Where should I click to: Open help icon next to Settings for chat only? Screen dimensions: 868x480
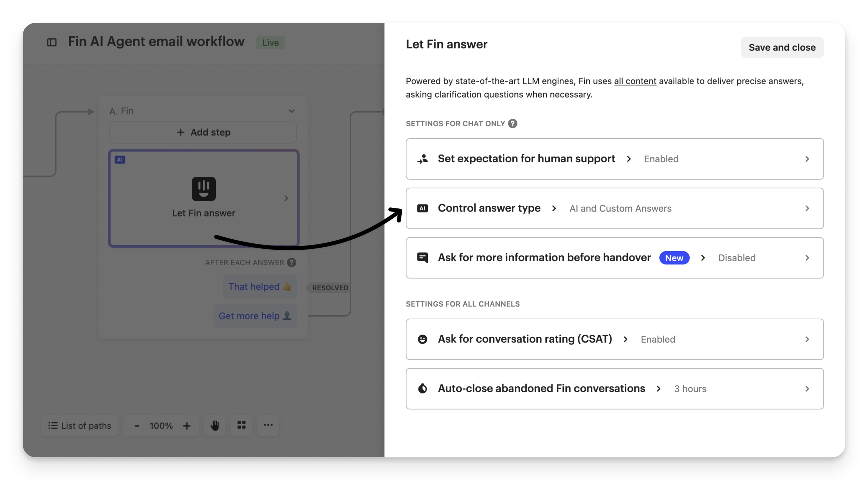coord(513,124)
